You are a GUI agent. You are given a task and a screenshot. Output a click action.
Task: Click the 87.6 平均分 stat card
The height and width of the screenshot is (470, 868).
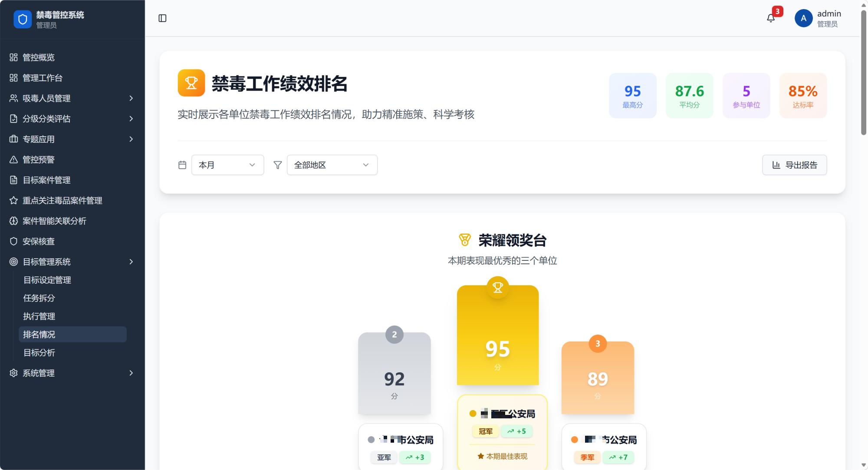(x=690, y=95)
